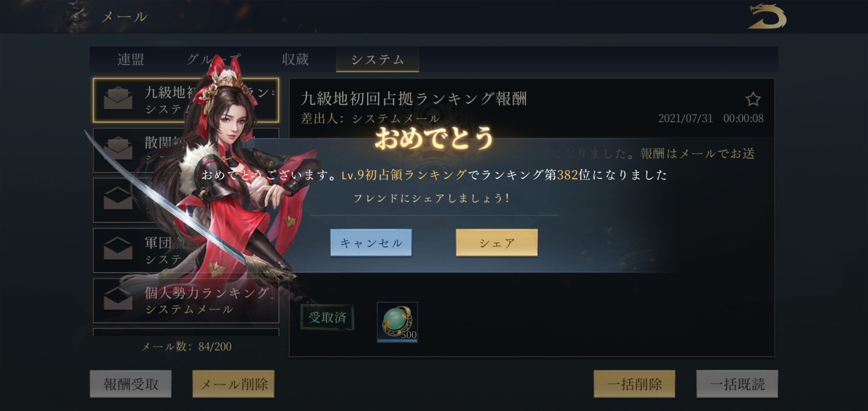Tap the green jade reward item icon
The width and height of the screenshot is (868, 411).
click(397, 322)
